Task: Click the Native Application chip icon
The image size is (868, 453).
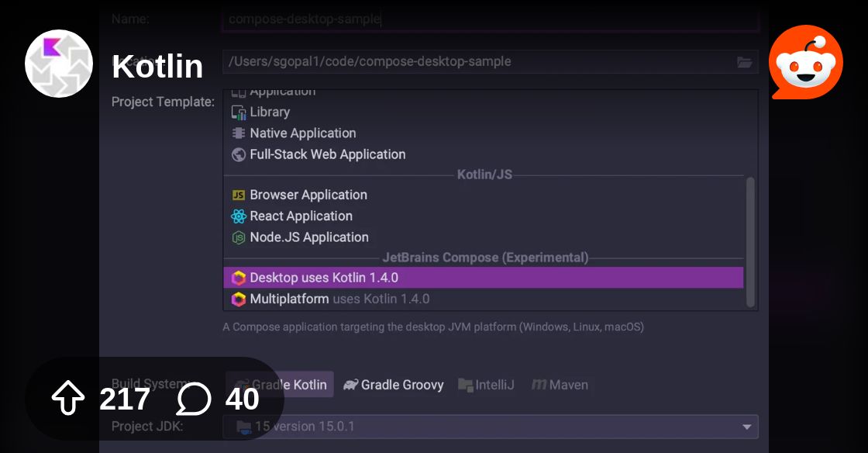Action: pyautogui.click(x=239, y=133)
